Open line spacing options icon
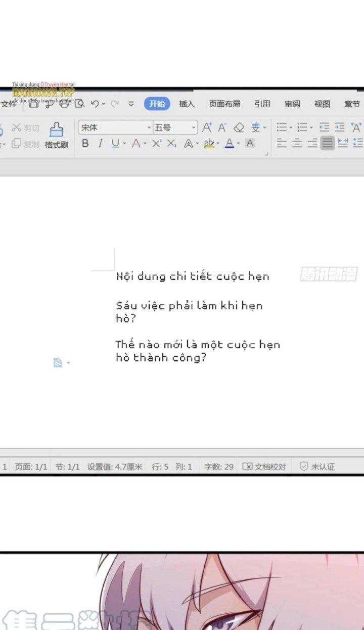The width and height of the screenshot is (364, 630). pos(357,143)
